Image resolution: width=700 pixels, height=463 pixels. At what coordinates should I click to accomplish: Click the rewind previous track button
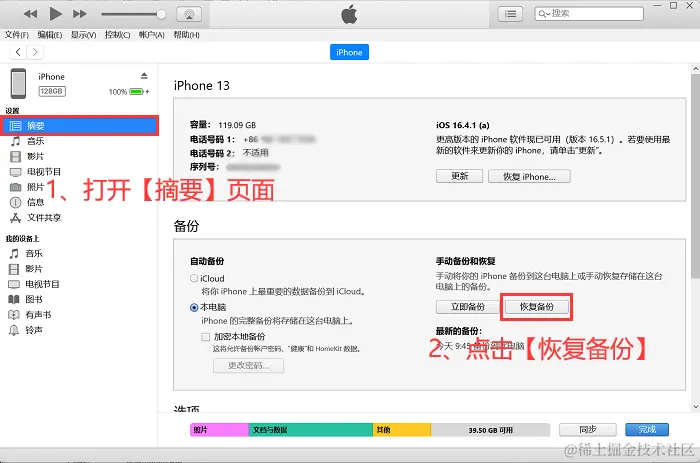pyautogui.click(x=30, y=14)
